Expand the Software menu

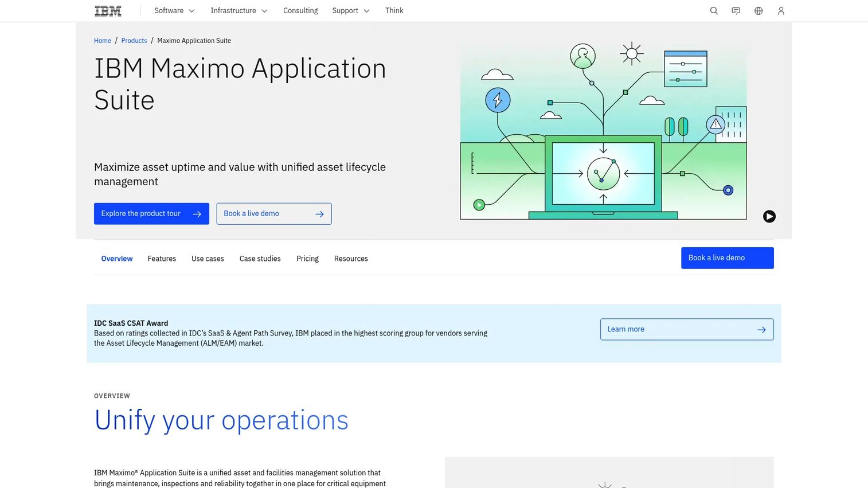pyautogui.click(x=174, y=11)
